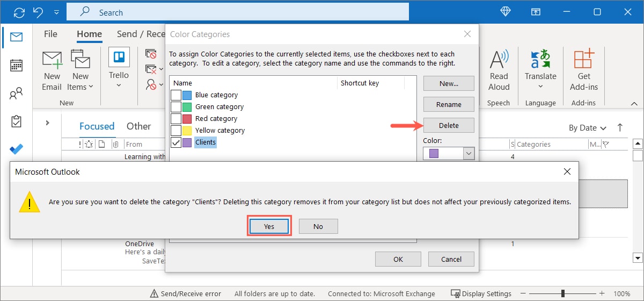
Task: Click the Blue category color swatch
Action: [x=187, y=95]
